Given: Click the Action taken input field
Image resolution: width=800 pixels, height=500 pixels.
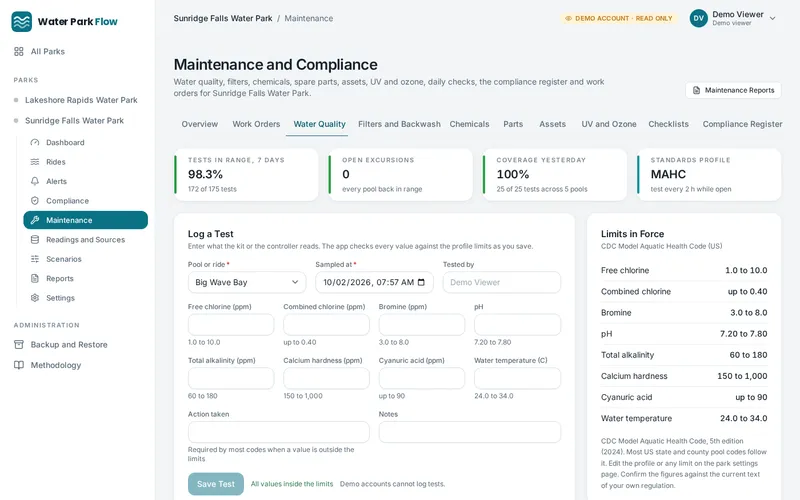Looking at the screenshot, I should (x=279, y=432).
